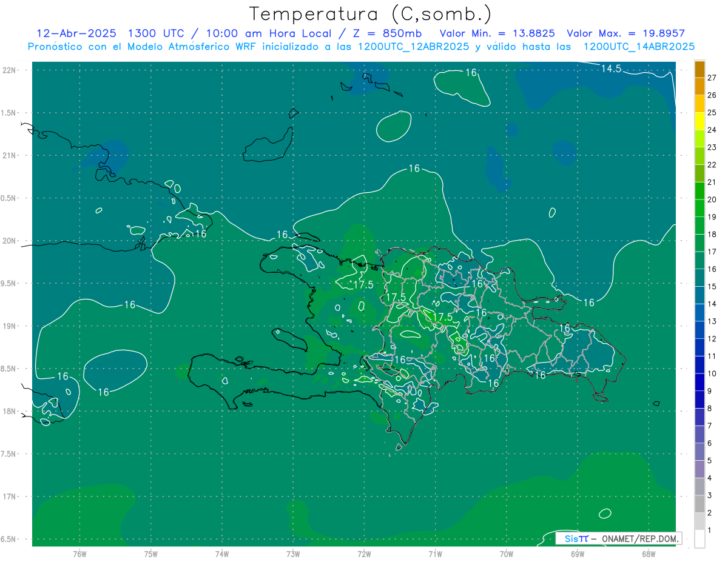728x562 pixels.
Task: Click the "20N" latitude axis label
Action: click(x=10, y=241)
